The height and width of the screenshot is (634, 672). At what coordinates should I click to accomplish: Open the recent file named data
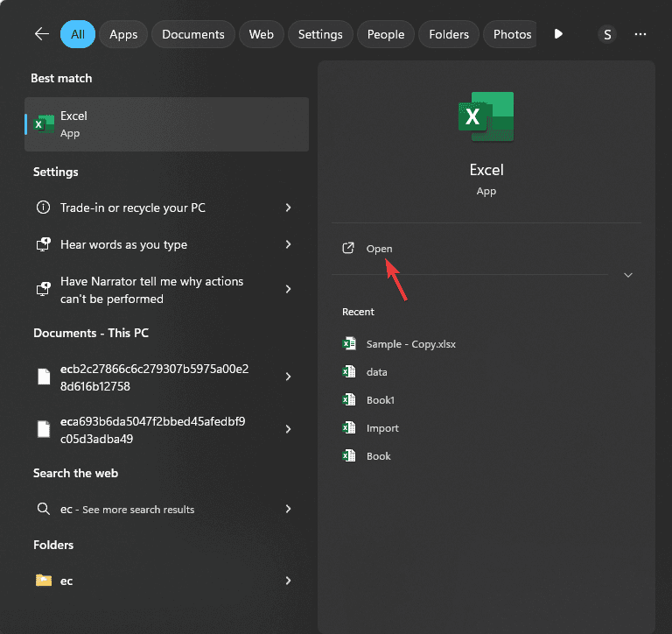tap(376, 372)
